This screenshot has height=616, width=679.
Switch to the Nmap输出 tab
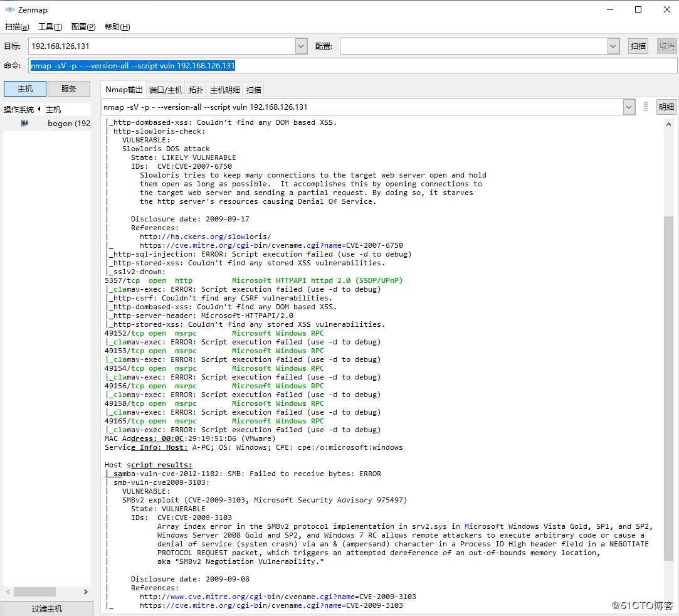(x=124, y=90)
